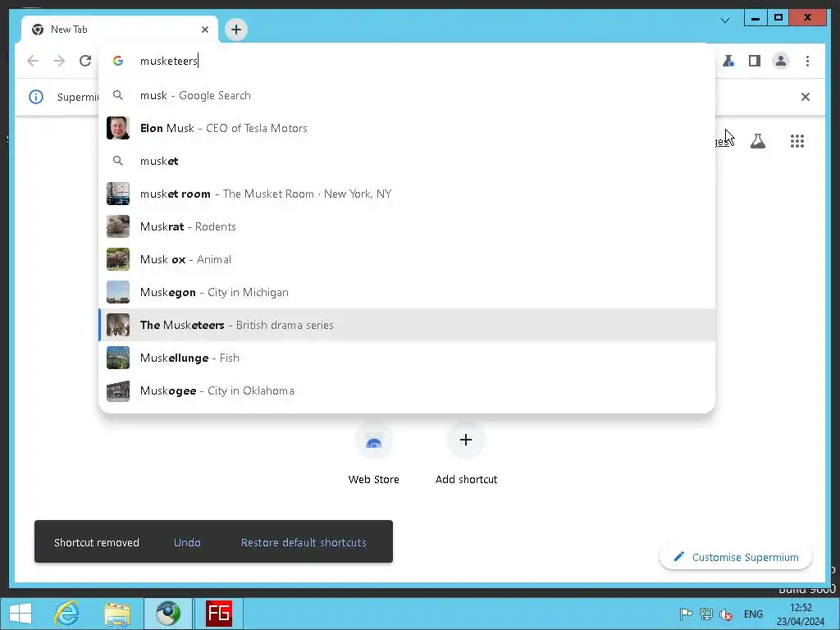Maximize the browser window
The width and height of the screenshot is (840, 630).
click(x=778, y=18)
